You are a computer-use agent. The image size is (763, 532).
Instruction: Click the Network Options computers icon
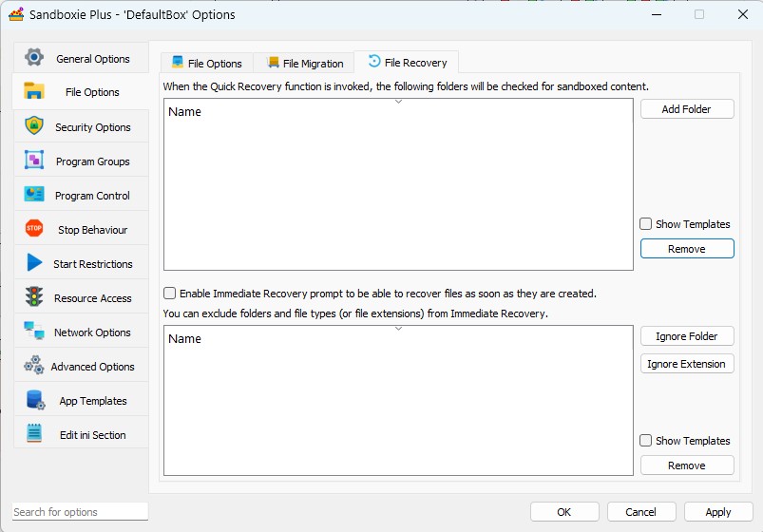(x=34, y=331)
